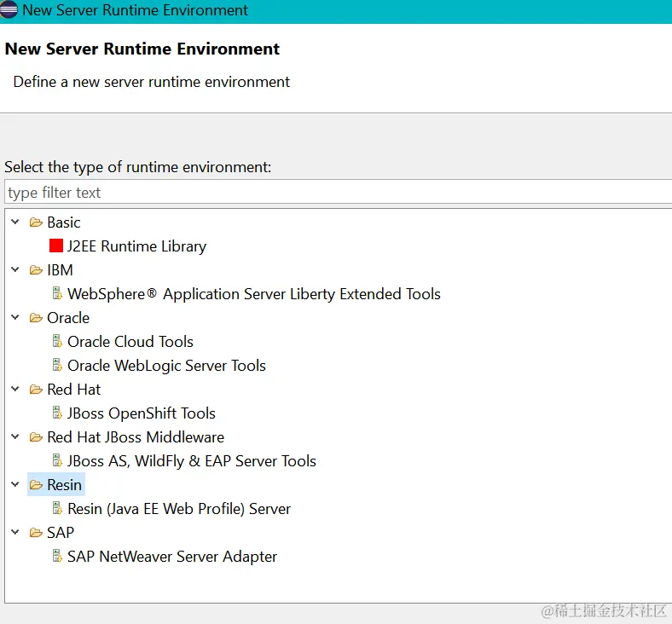Select the Red Hat JBoss Middleware label

(136, 436)
